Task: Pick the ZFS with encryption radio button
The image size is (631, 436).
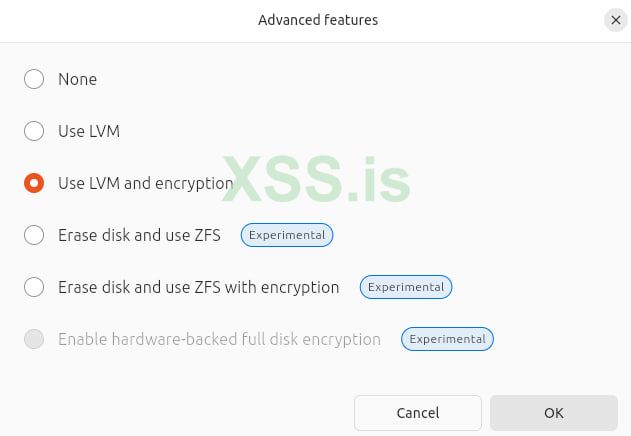Action: [x=34, y=287]
